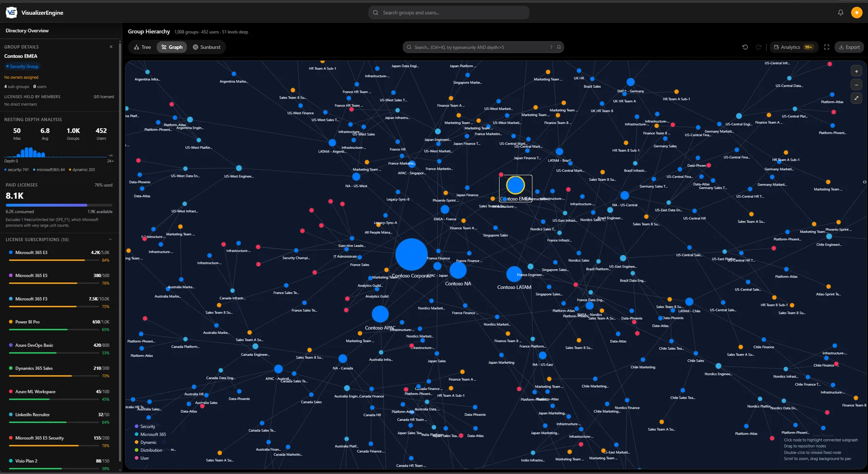Click the saved searches bookmark icon
Image resolution: width=868 pixels, height=474 pixels.
[559, 47]
